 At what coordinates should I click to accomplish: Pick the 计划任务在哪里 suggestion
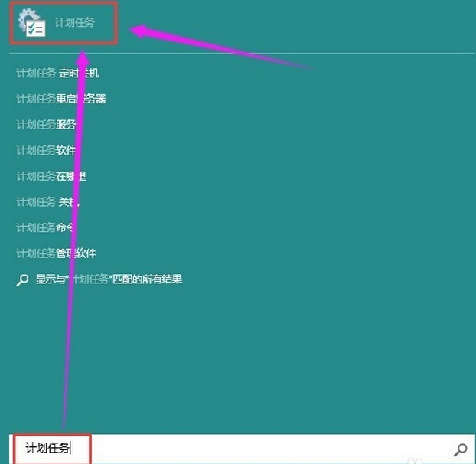point(51,176)
